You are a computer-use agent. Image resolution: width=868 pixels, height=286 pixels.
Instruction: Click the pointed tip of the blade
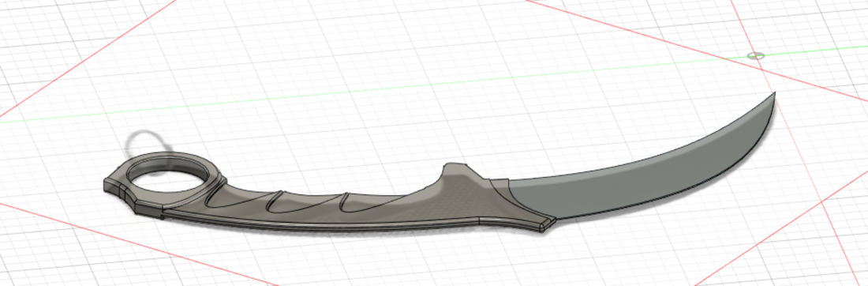click(x=774, y=94)
